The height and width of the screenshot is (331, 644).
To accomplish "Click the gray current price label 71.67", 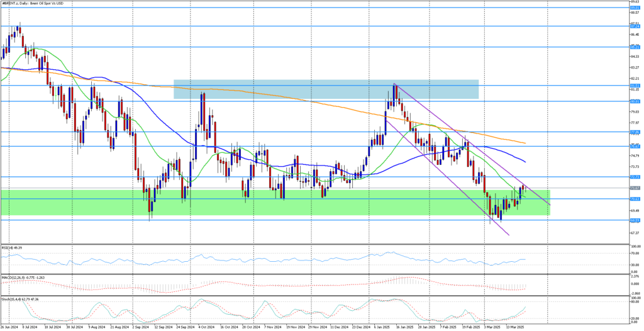I will 635,188.
